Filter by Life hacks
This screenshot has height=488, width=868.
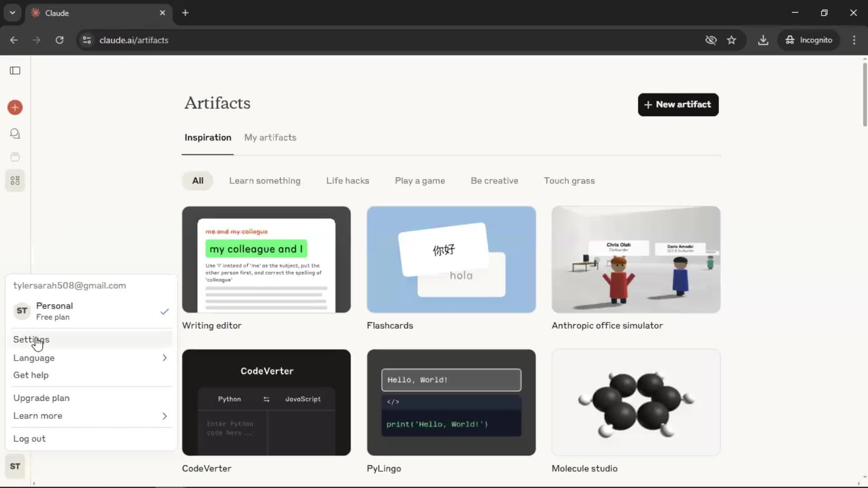(x=348, y=181)
